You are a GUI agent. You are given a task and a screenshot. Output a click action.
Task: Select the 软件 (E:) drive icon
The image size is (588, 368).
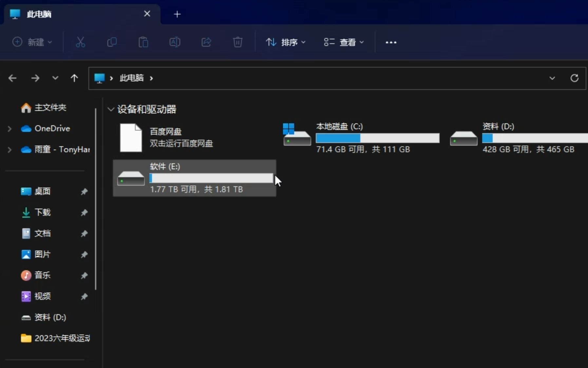(x=131, y=178)
